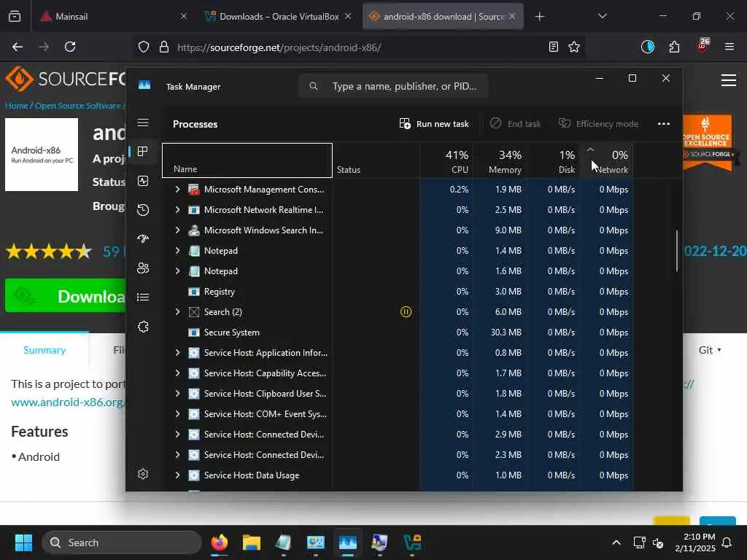The image size is (747, 560).
Task: Open the Performance page in Task Manager sidebar
Action: click(x=143, y=181)
